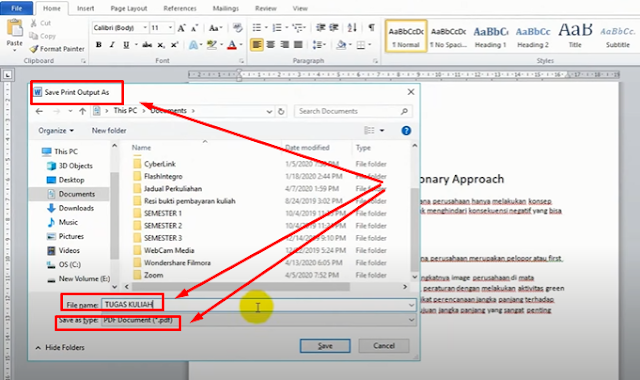
Task: Select OS (C:) drive
Action: pyautogui.click(x=70, y=264)
